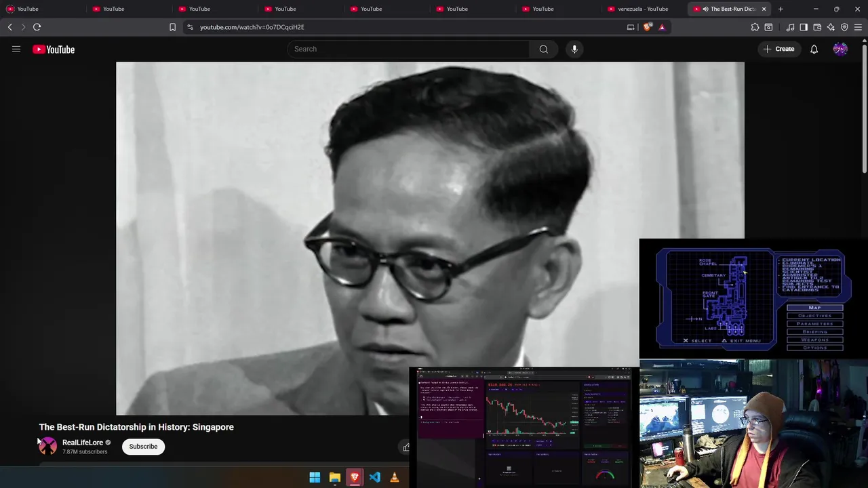868x488 pixels.
Task: Open the YouTube guide hamburger menu
Action: pos(16,49)
